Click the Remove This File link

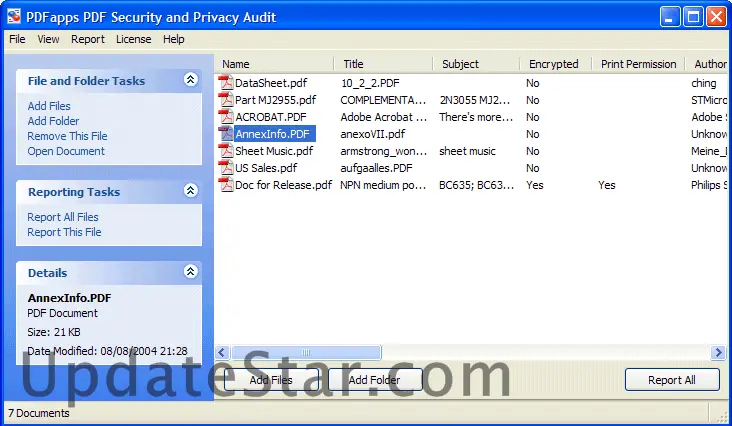pos(67,136)
